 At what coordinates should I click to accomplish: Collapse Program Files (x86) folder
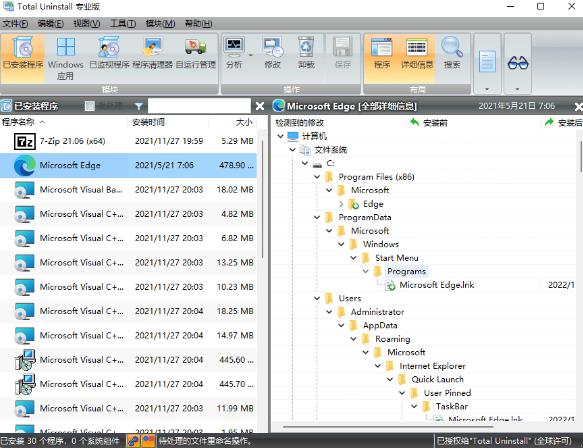(317, 177)
